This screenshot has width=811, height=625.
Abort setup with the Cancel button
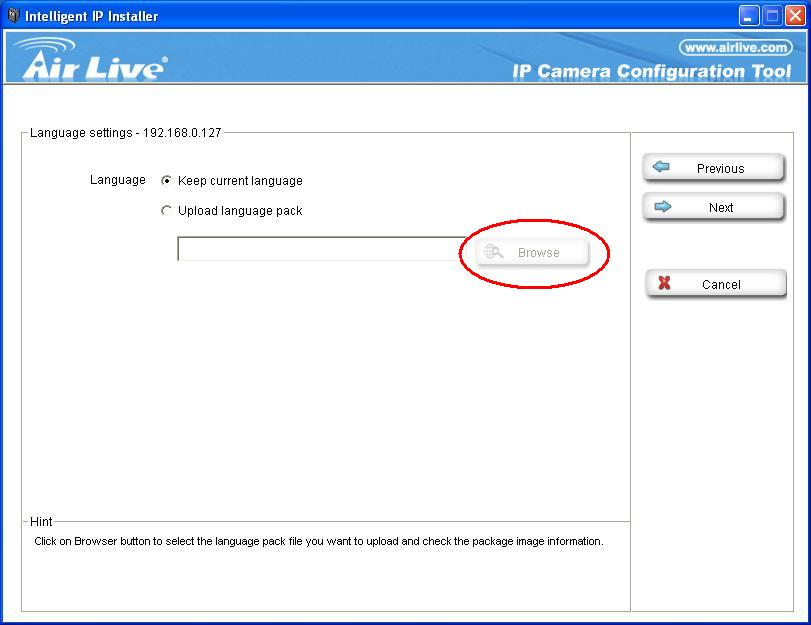(715, 284)
